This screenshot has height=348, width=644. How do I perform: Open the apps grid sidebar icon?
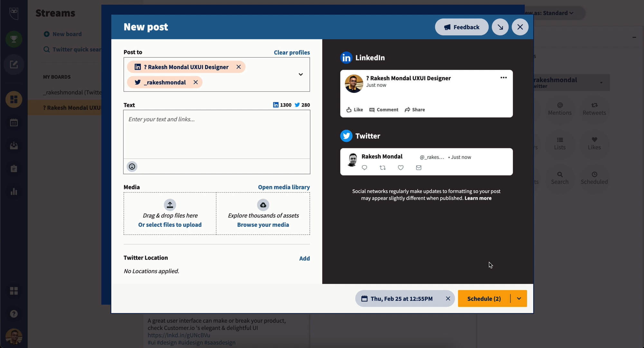point(14,291)
